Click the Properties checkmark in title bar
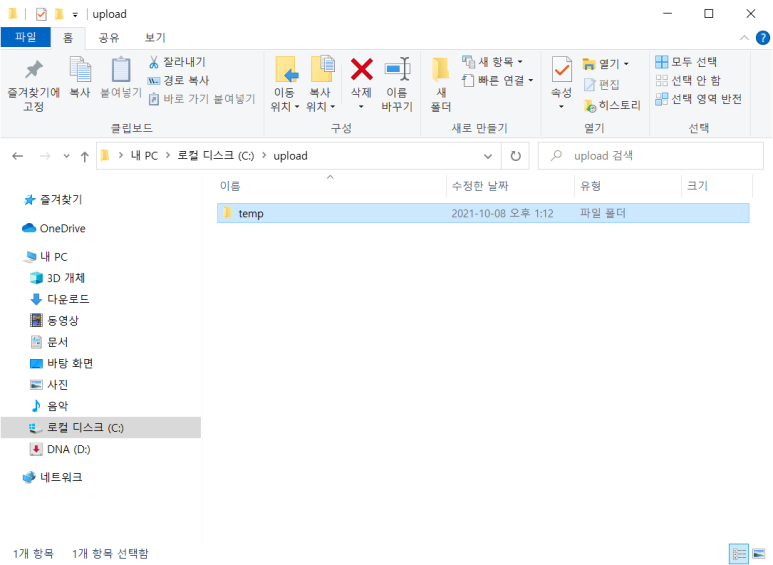773x565 pixels. (x=41, y=14)
